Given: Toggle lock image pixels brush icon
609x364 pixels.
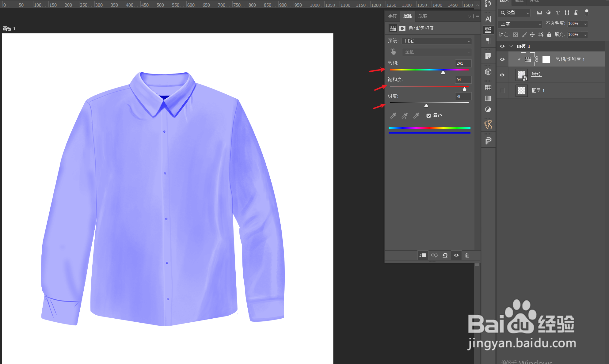Looking at the screenshot, I should (x=524, y=35).
